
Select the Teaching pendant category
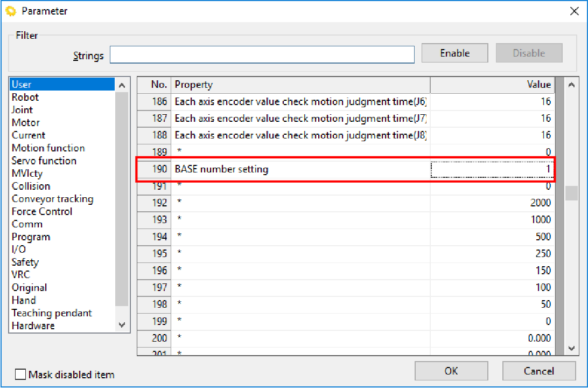52,313
